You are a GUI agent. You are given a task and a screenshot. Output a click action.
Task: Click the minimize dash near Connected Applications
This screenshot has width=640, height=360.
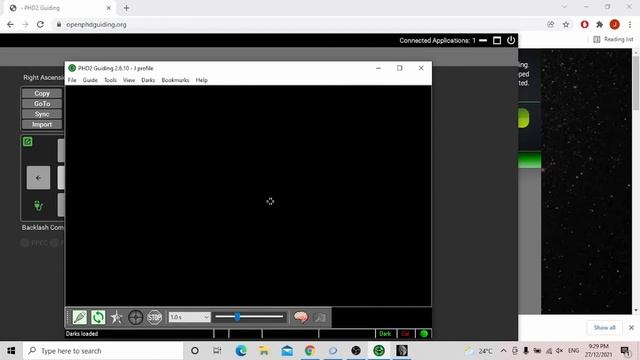click(x=483, y=40)
